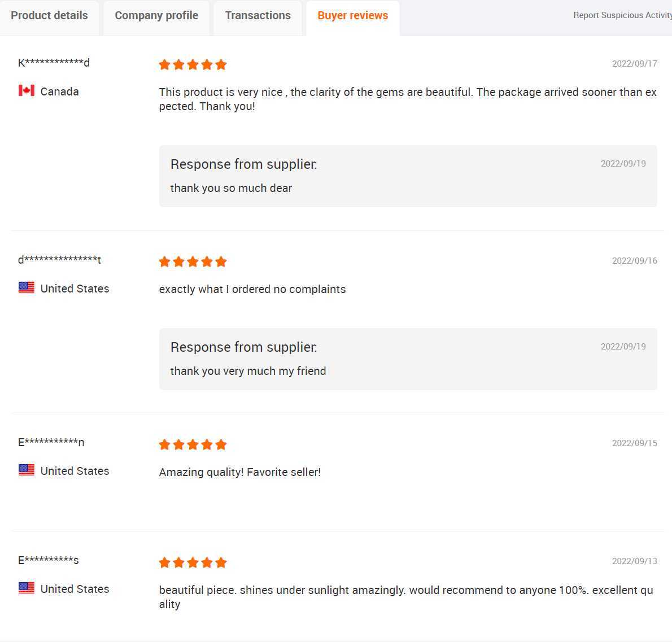672x642 pixels.
Task: Click 'Amazing quality! Favorite seller!' review text
Action: click(x=240, y=472)
